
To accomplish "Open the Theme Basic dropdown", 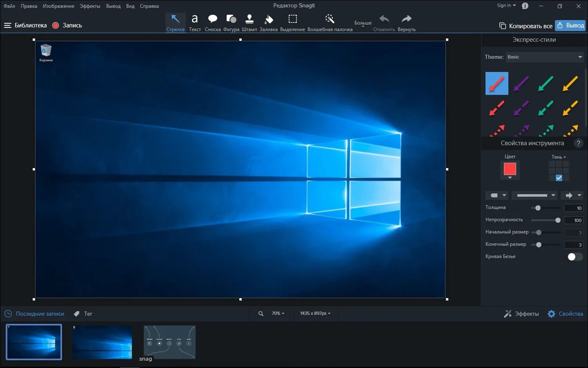I will 544,57.
